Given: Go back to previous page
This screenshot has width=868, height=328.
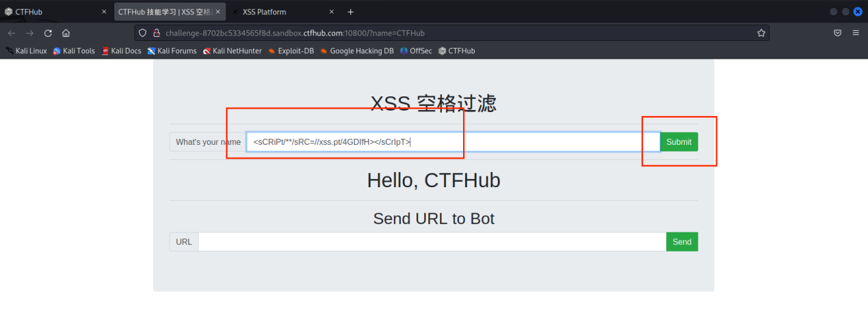Looking at the screenshot, I should click(12, 33).
